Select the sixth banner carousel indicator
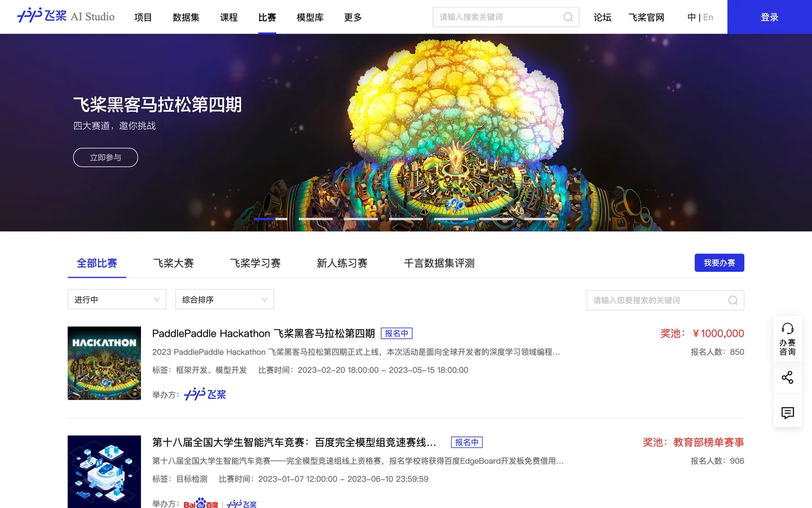 coord(496,218)
